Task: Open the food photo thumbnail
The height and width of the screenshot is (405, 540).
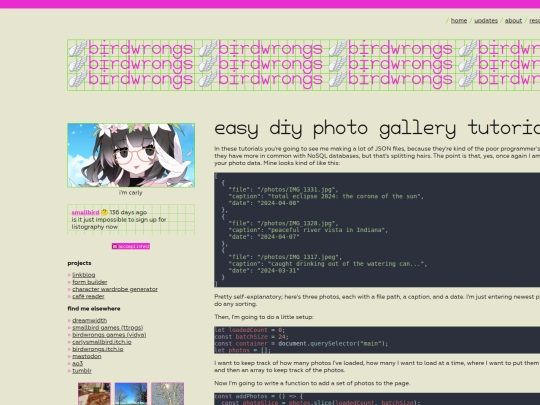Action: (94, 394)
